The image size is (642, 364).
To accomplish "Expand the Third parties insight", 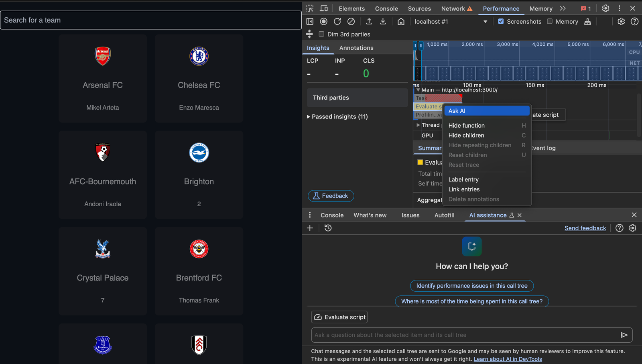I will pyautogui.click(x=357, y=98).
